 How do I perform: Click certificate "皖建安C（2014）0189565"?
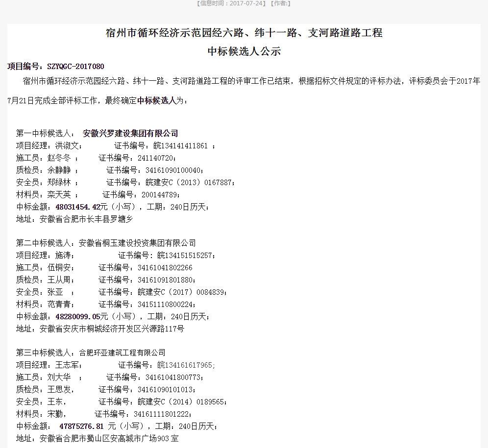(x=181, y=401)
